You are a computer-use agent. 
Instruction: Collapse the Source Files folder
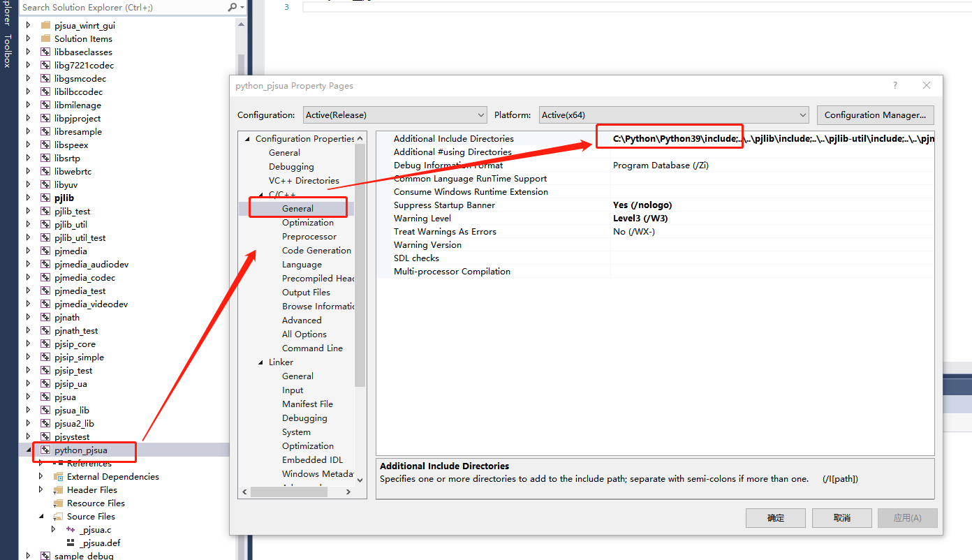coord(41,516)
